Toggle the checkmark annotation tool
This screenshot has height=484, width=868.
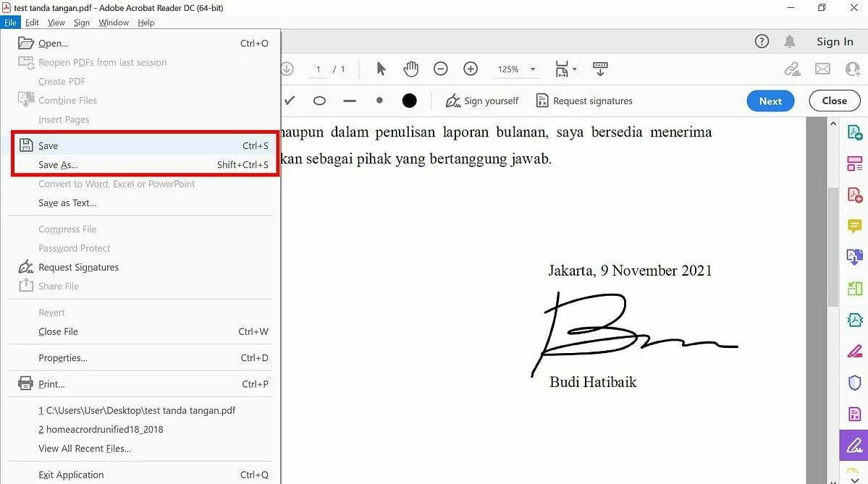pos(289,101)
